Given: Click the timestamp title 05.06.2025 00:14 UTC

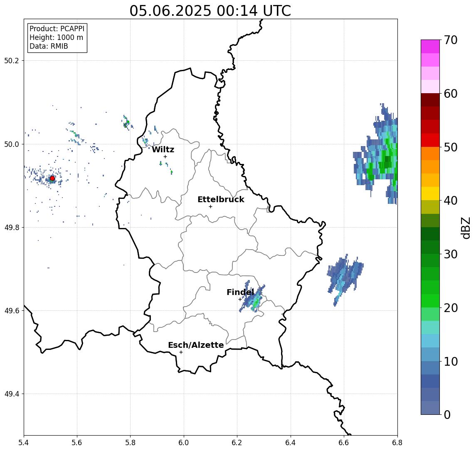Looking at the screenshot, I should tap(210, 11).
